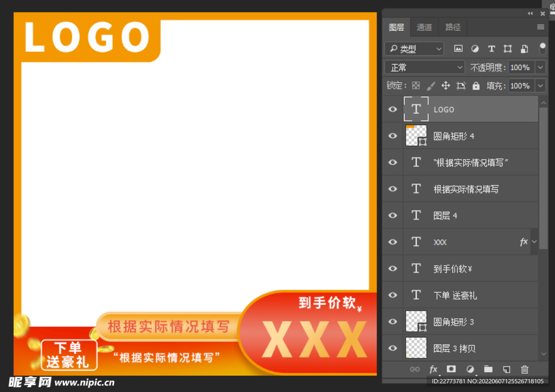Hide the LOGO layer visibility eye
This screenshot has height=392, width=555.
[x=392, y=109]
